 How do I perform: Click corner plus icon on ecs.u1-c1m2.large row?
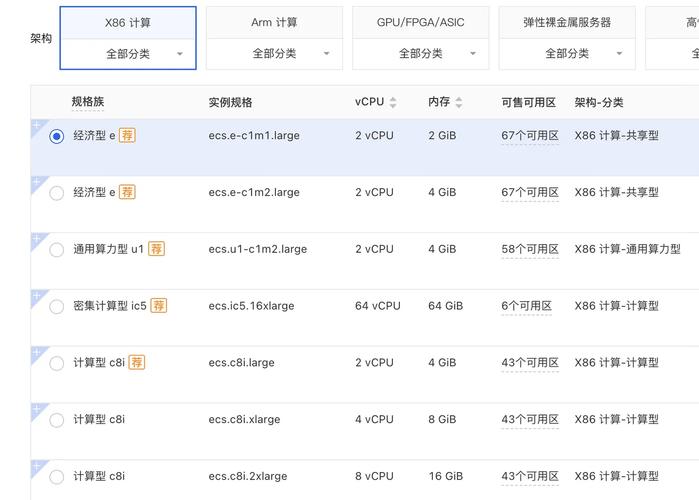(37, 239)
